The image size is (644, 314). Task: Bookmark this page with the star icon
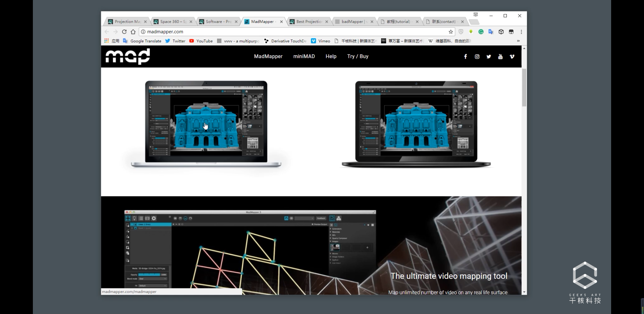click(451, 32)
